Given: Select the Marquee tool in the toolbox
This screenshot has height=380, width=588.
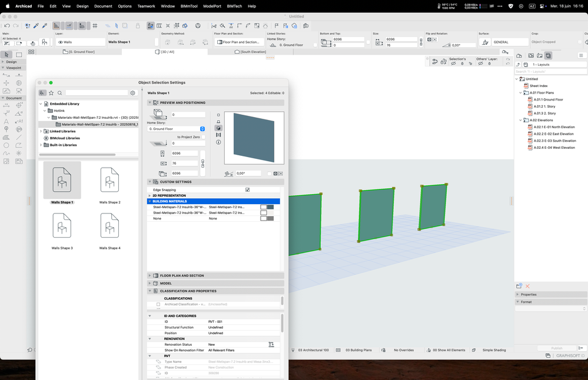Looking at the screenshot, I should click(19, 55).
